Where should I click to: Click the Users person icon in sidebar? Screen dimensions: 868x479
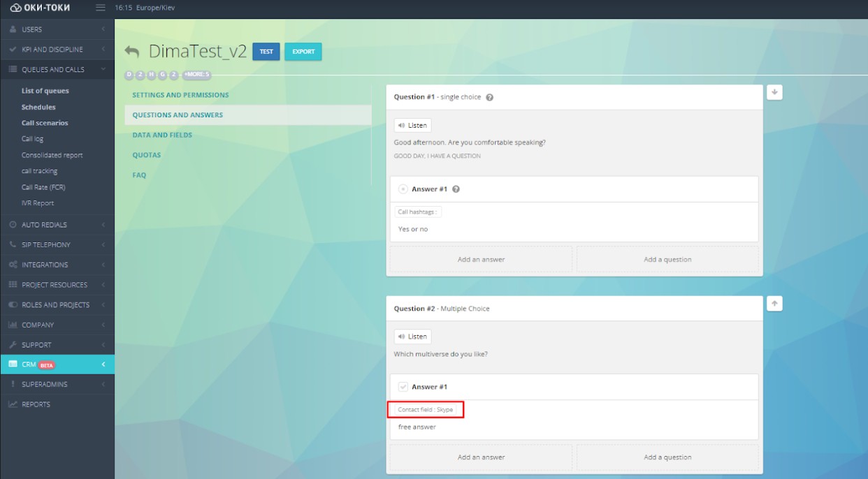[x=13, y=29]
